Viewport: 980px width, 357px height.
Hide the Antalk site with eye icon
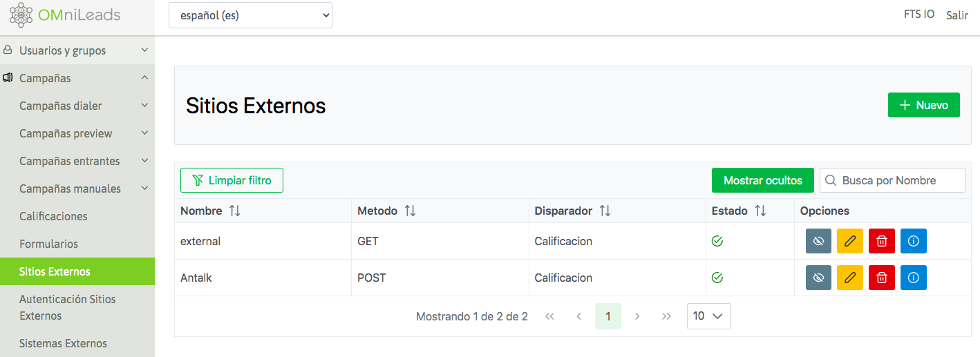click(818, 278)
